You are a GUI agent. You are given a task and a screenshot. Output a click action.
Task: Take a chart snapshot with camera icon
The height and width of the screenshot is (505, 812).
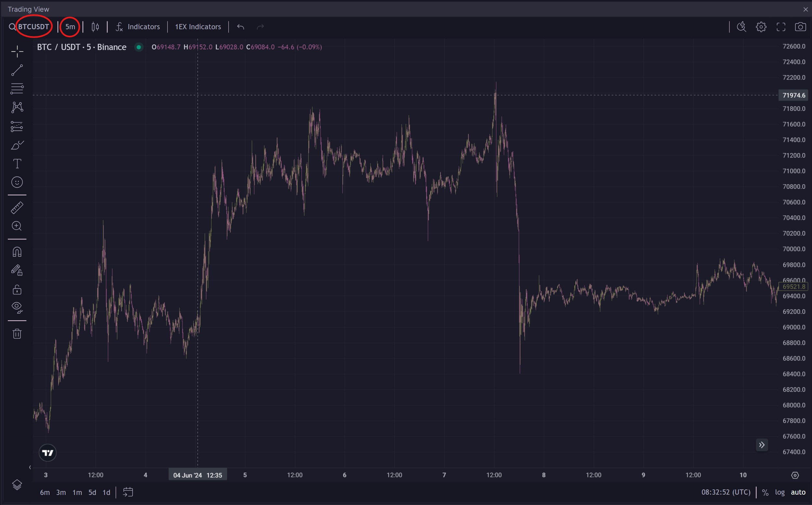coord(800,27)
